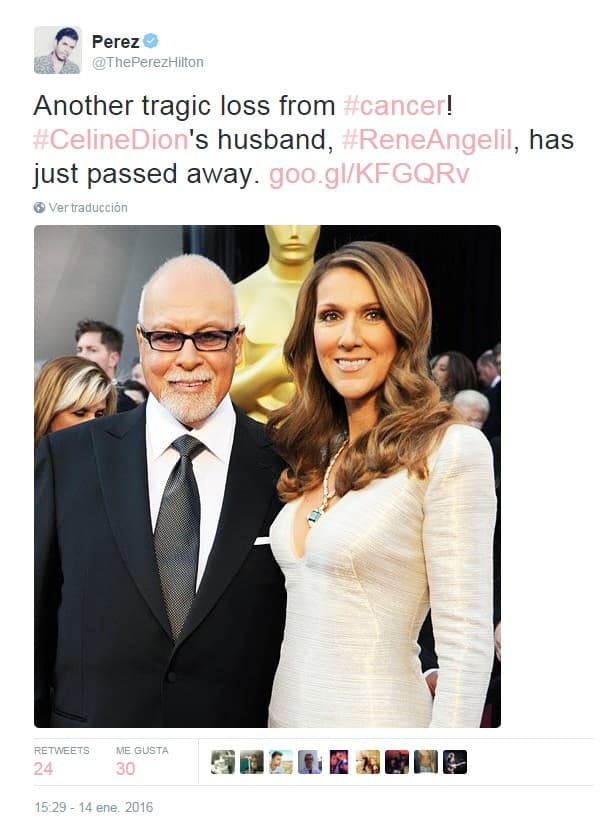Open last avatar with guitar player
The image size is (605, 831).
pyautogui.click(x=455, y=762)
